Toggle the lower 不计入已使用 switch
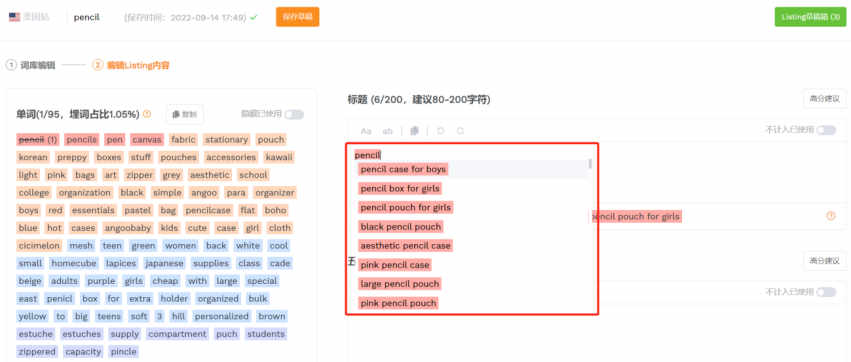This screenshot has height=362, width=851. tap(826, 292)
